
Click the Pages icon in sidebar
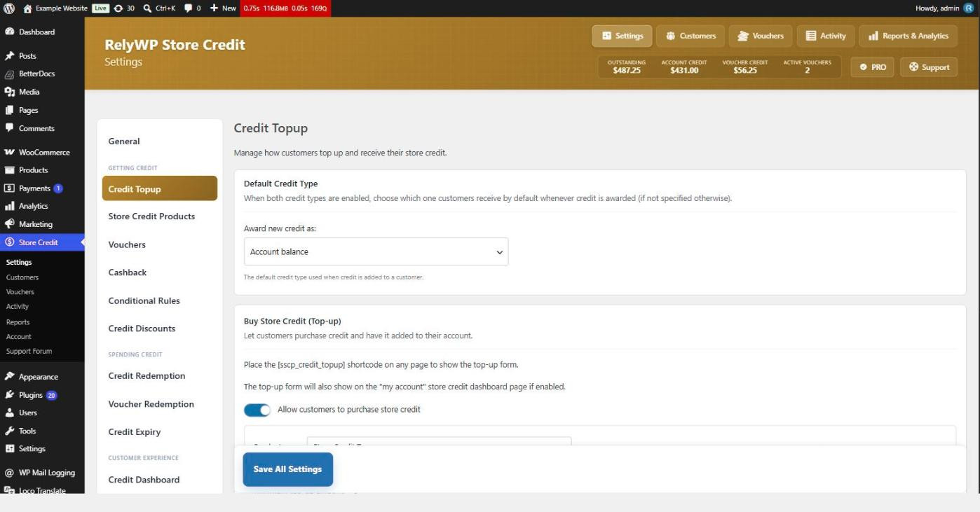10,110
